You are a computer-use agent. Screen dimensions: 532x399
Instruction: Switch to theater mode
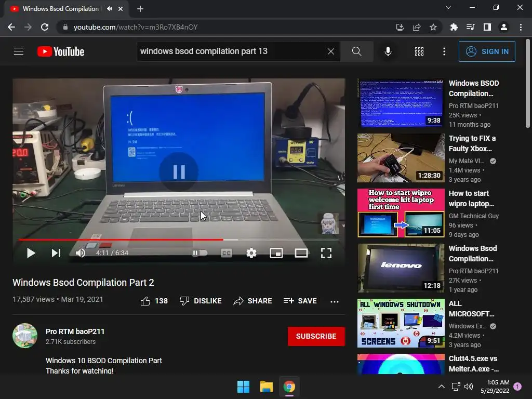(x=301, y=253)
